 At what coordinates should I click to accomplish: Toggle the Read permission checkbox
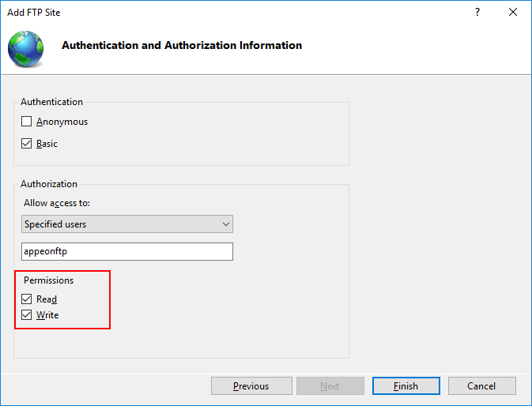pyautogui.click(x=26, y=299)
